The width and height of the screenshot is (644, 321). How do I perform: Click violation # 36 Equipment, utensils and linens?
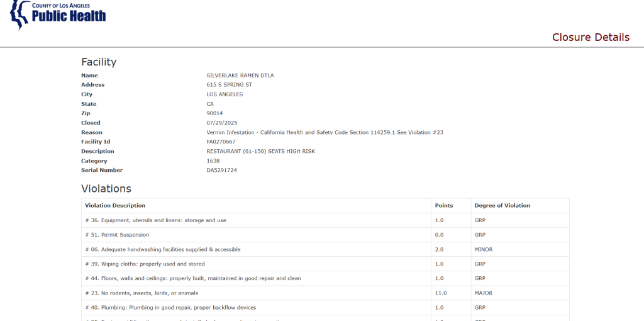156,220
